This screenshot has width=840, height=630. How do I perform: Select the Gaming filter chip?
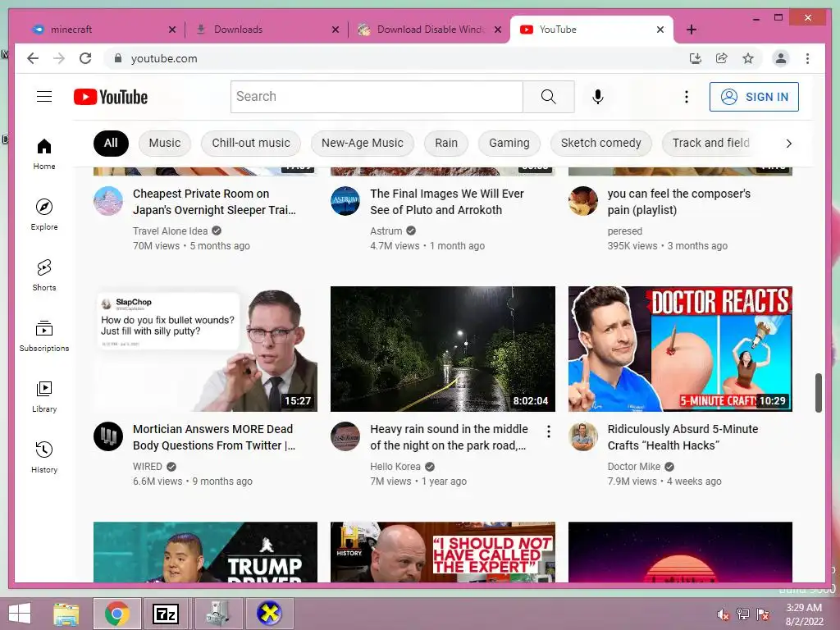509,143
